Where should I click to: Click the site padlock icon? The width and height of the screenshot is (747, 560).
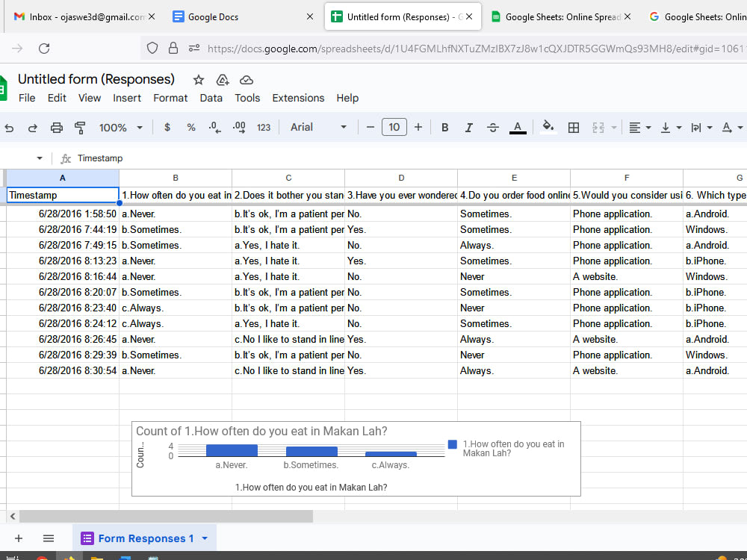point(173,48)
